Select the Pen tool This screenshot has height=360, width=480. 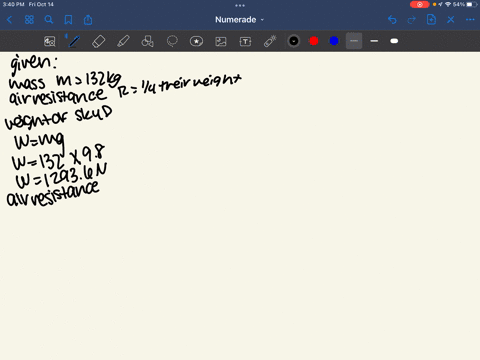74,41
